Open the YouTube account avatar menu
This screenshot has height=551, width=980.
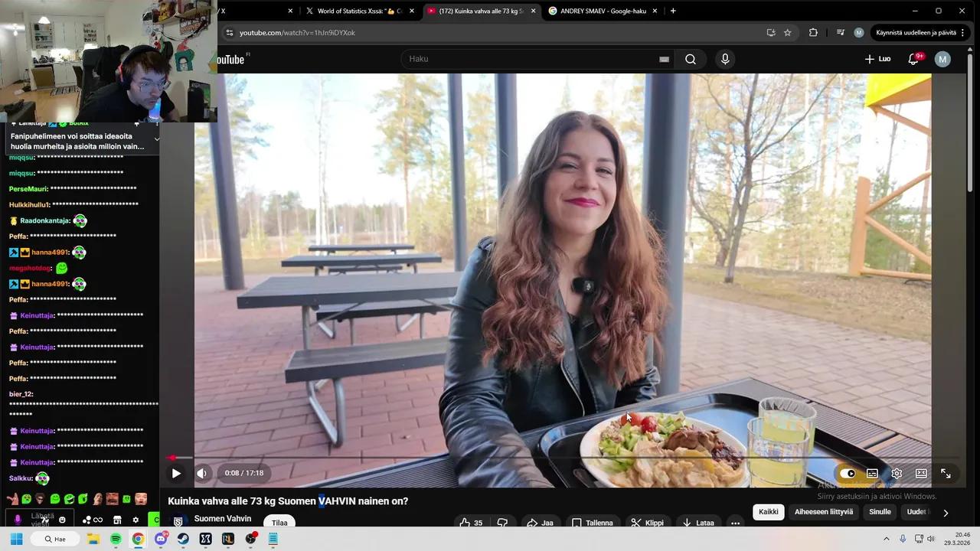pos(942,59)
